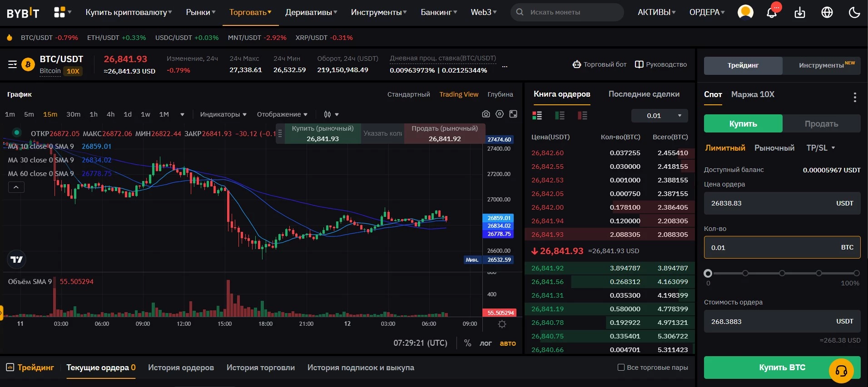Image resolution: width=868 pixels, height=387 pixels.
Task: Switch to dark mode moon icon
Action: [x=854, y=13]
